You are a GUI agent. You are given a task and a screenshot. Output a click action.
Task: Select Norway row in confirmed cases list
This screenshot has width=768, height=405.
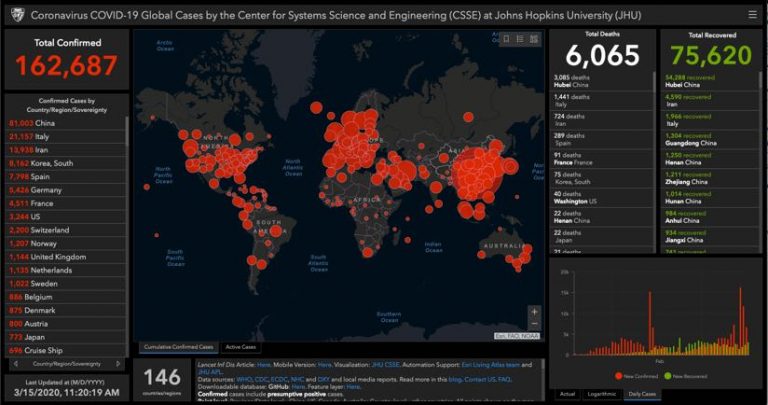[66, 243]
